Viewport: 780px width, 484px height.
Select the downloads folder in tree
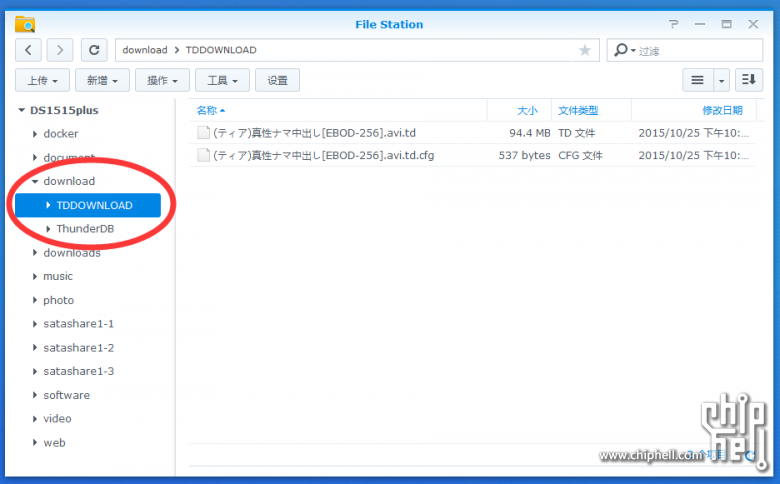[72, 253]
